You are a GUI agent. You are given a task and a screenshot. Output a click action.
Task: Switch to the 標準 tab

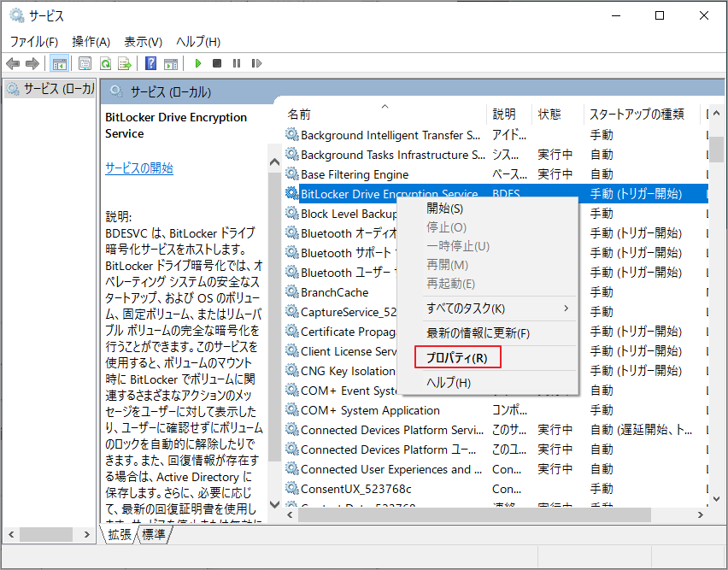(152, 534)
